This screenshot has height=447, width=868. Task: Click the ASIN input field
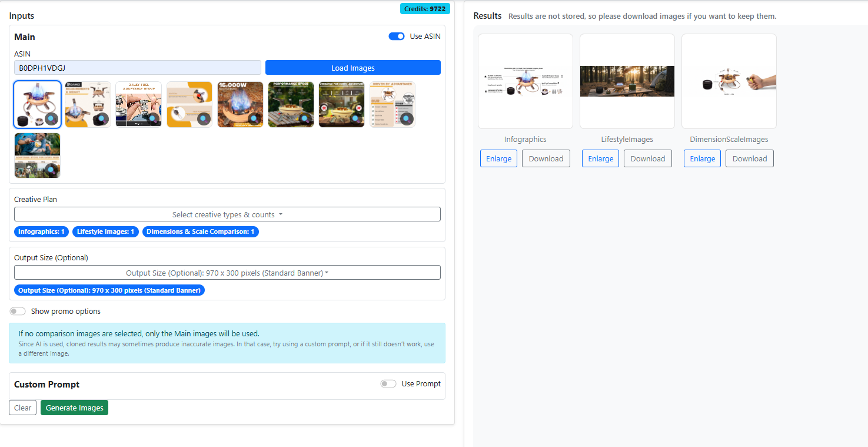[x=137, y=68]
